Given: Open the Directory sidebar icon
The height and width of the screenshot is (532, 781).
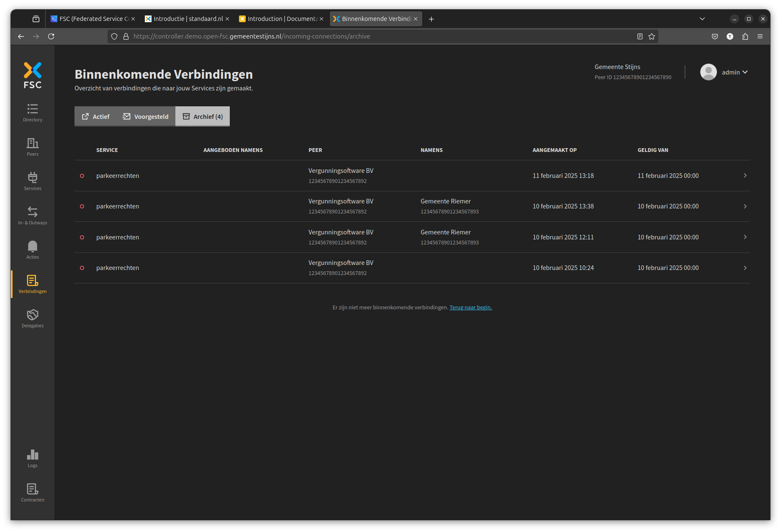Looking at the screenshot, I should pyautogui.click(x=33, y=113).
